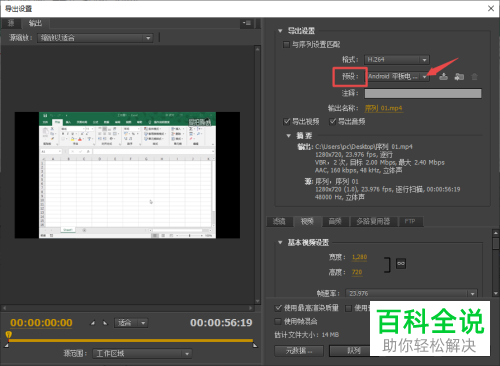Click the duration text 00:00:56:19

click(x=221, y=323)
